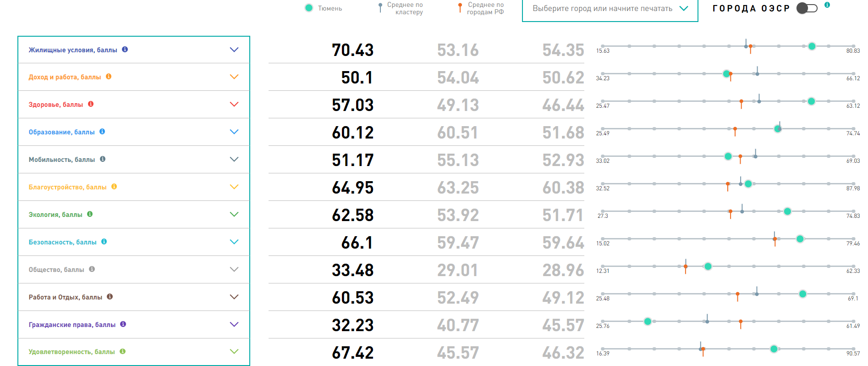Viewport: 868px width, 366px height.
Task: Click info icon next to Образование
Action: click(102, 132)
